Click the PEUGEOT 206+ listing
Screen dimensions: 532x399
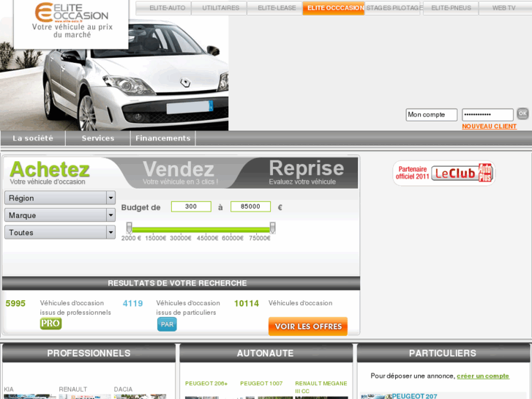click(206, 384)
